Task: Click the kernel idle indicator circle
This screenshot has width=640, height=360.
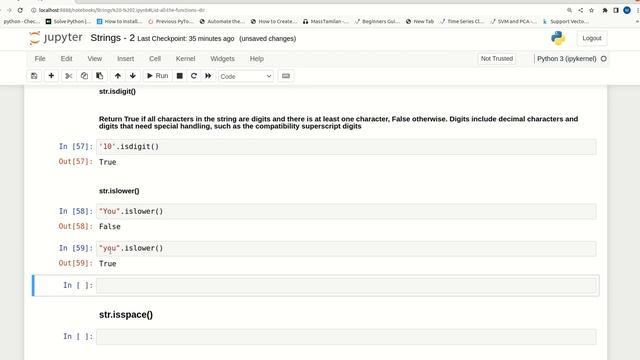Action: point(604,59)
